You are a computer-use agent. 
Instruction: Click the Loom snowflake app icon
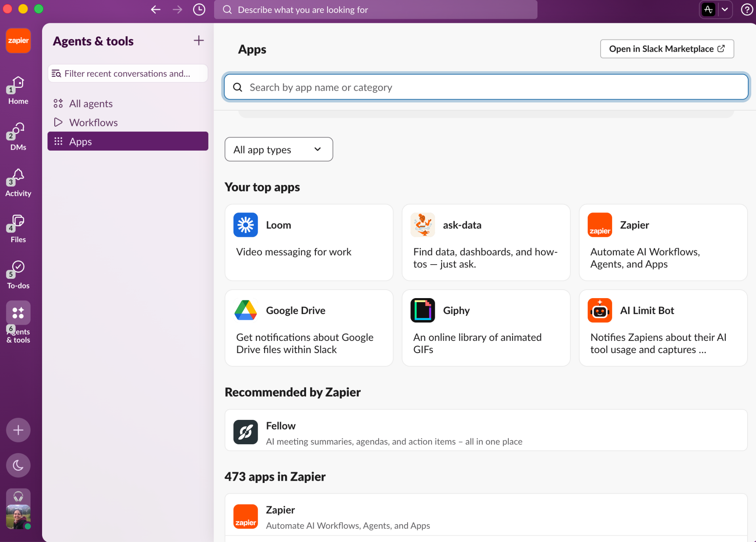pos(245,225)
